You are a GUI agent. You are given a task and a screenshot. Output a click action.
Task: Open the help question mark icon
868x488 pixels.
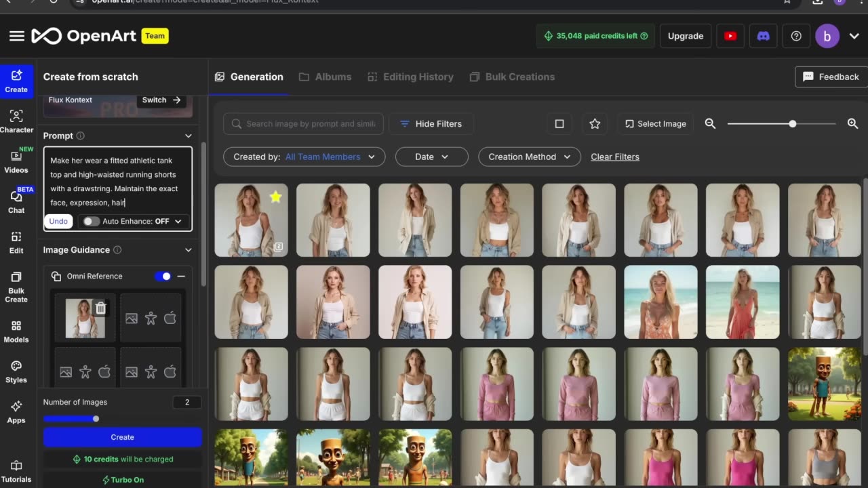[x=796, y=36]
